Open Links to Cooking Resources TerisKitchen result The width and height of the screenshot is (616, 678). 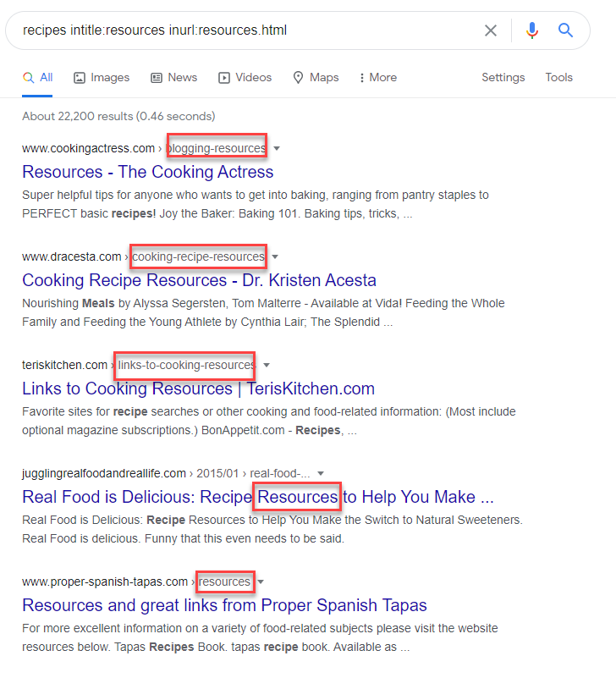[x=198, y=389]
